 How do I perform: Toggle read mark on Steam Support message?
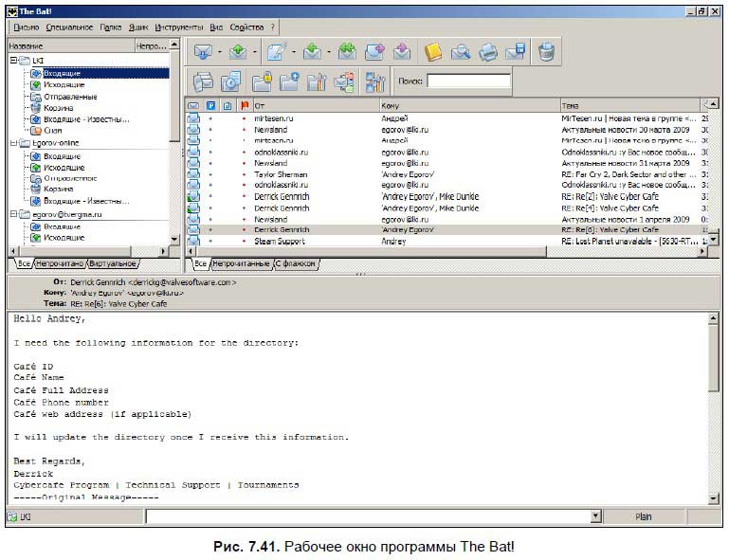coord(210,242)
